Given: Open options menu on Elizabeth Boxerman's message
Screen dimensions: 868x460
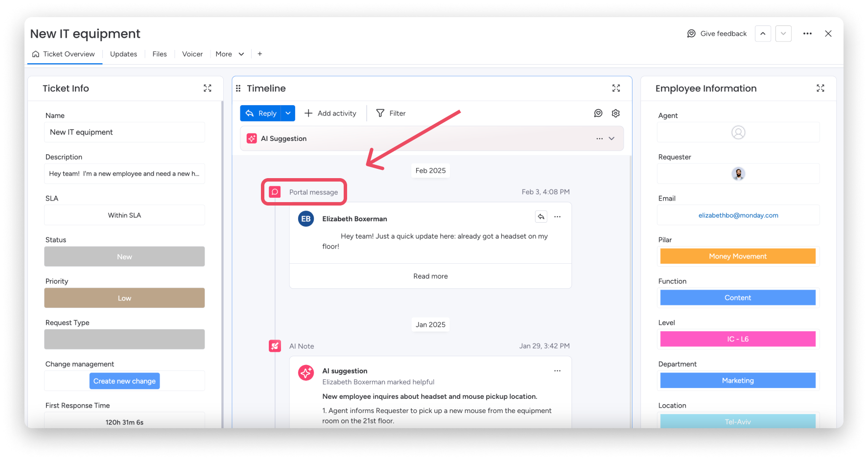Looking at the screenshot, I should pyautogui.click(x=557, y=217).
